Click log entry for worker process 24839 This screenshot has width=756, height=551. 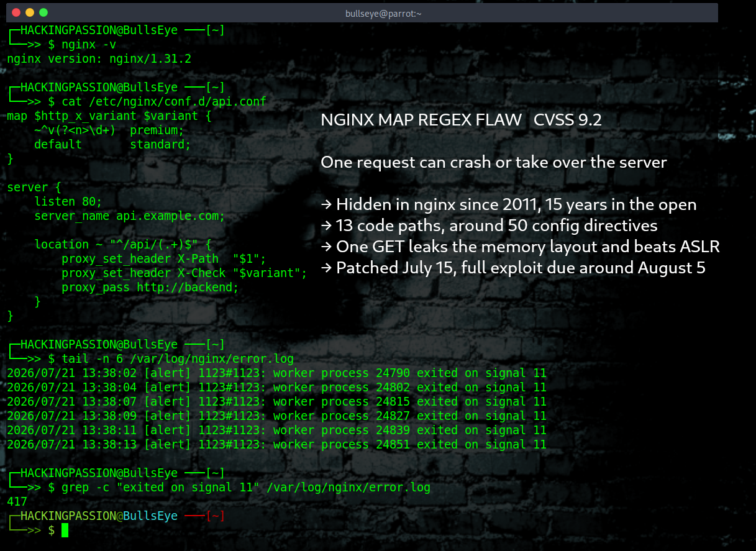point(276,430)
